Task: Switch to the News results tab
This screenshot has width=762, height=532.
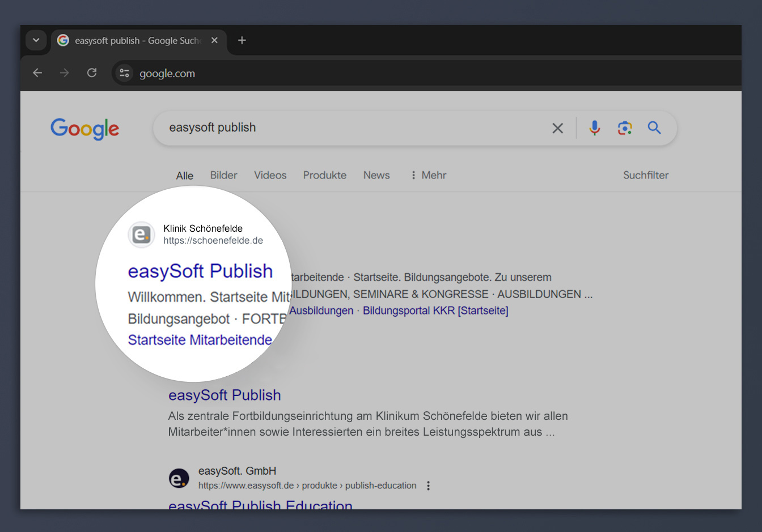Action: (x=376, y=175)
